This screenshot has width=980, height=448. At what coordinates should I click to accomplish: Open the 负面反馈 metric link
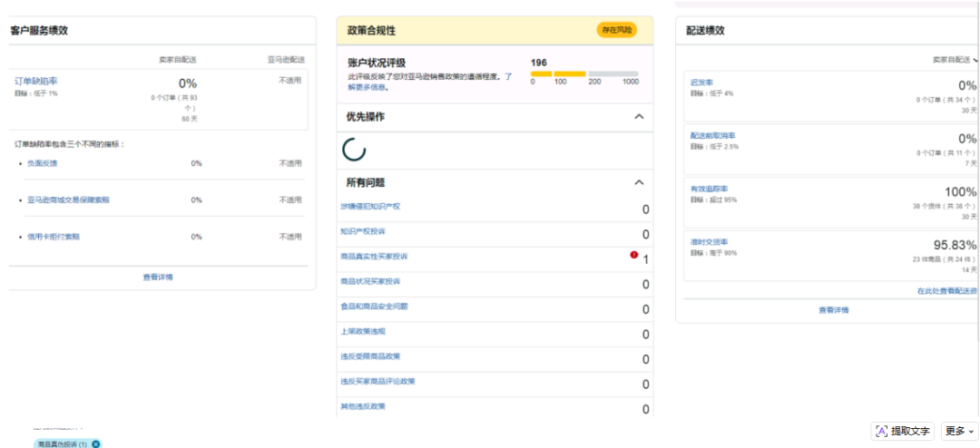click(x=42, y=163)
